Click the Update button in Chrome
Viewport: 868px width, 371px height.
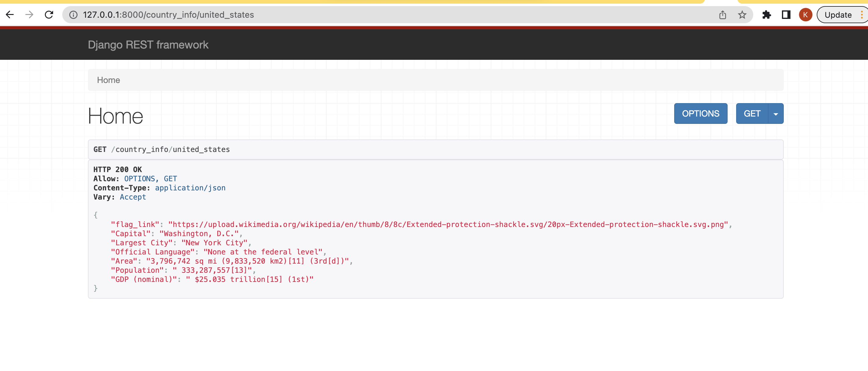click(838, 15)
